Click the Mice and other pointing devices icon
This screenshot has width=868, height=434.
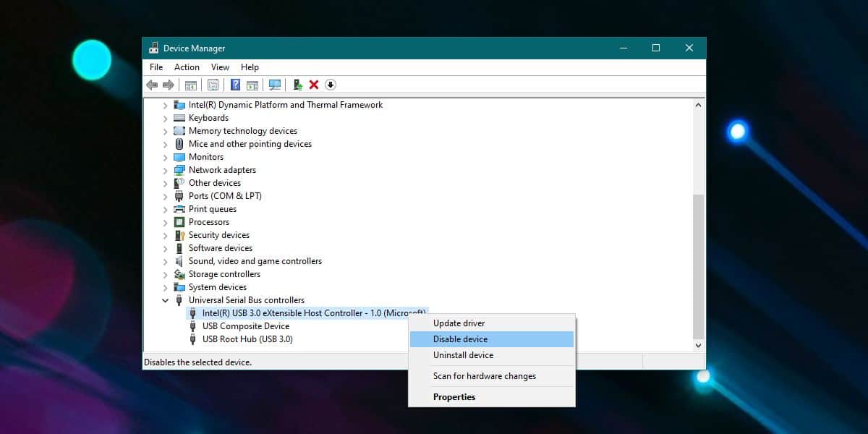(x=179, y=144)
